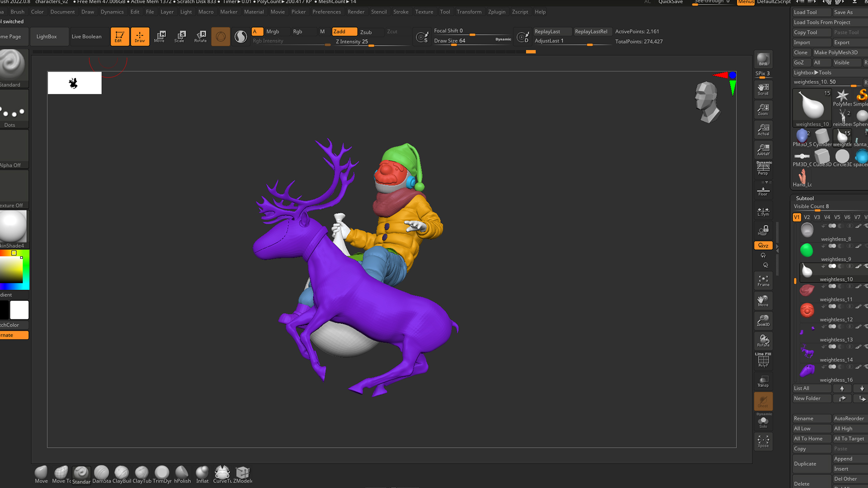
Task: Open the Stroke menu
Action: (401, 12)
